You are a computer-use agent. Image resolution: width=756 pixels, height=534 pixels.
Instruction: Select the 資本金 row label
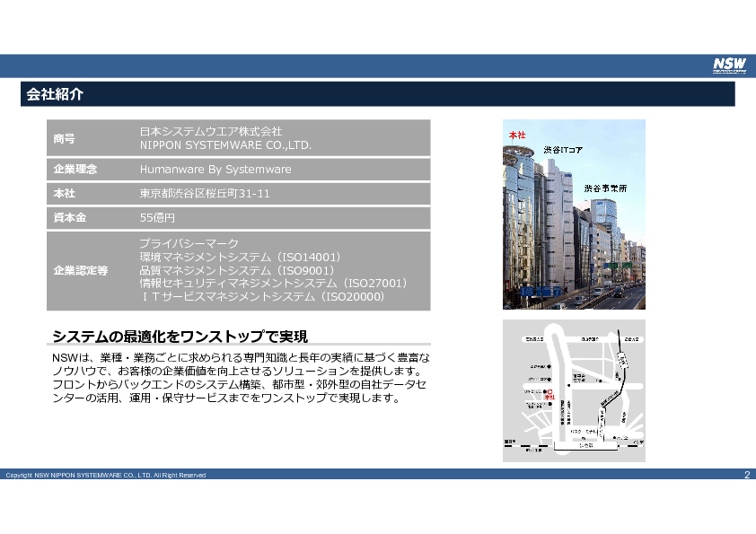pos(70,217)
